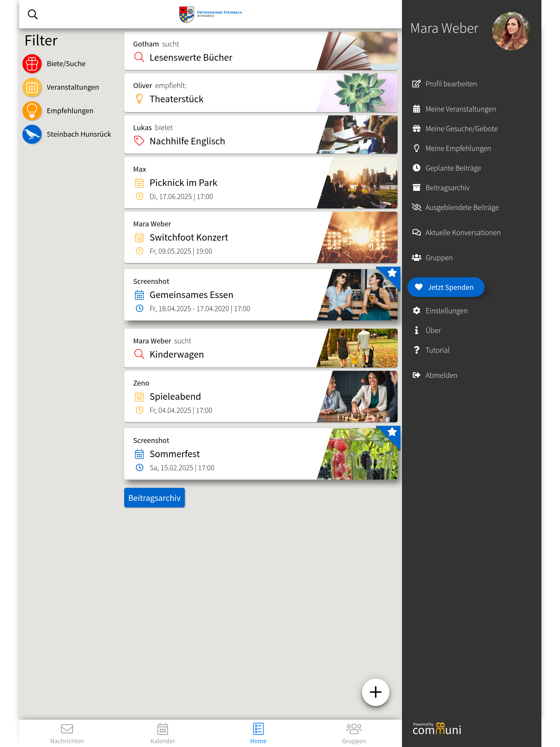
Task: Click the Mara Weber name heading
Action: (444, 28)
